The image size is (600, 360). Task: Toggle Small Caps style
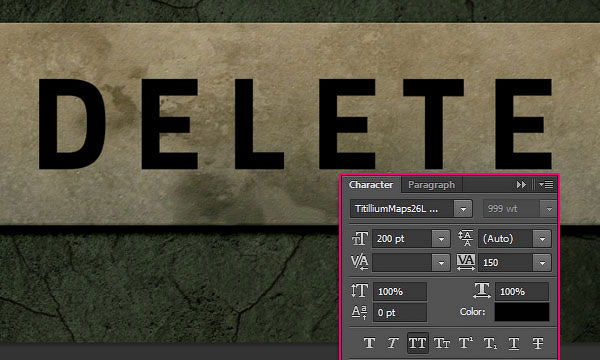pyautogui.click(x=442, y=343)
